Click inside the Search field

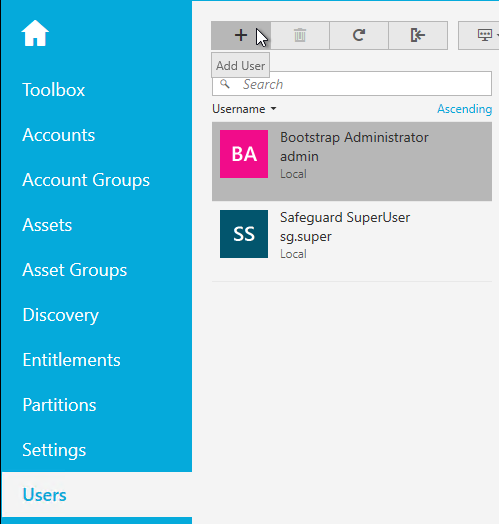pos(352,84)
